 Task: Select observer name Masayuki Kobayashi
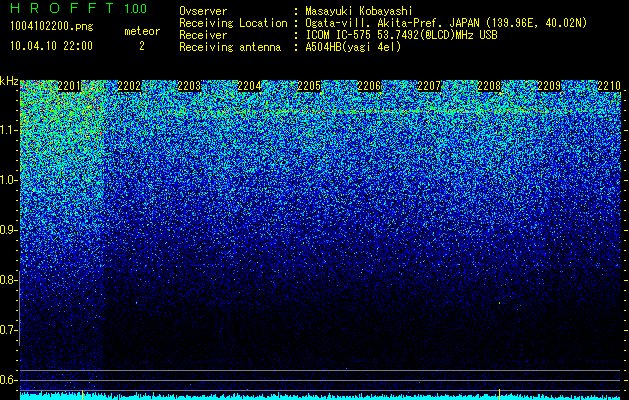359,11
